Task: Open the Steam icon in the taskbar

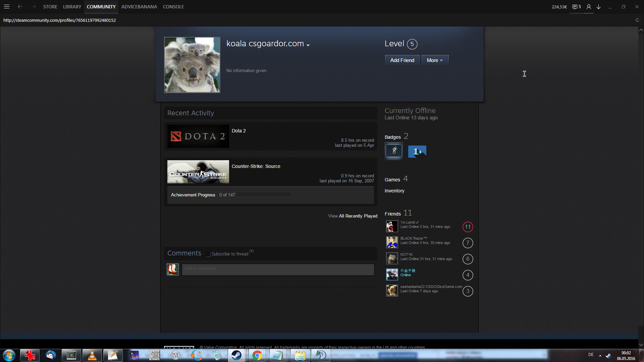Action: tap(236, 355)
